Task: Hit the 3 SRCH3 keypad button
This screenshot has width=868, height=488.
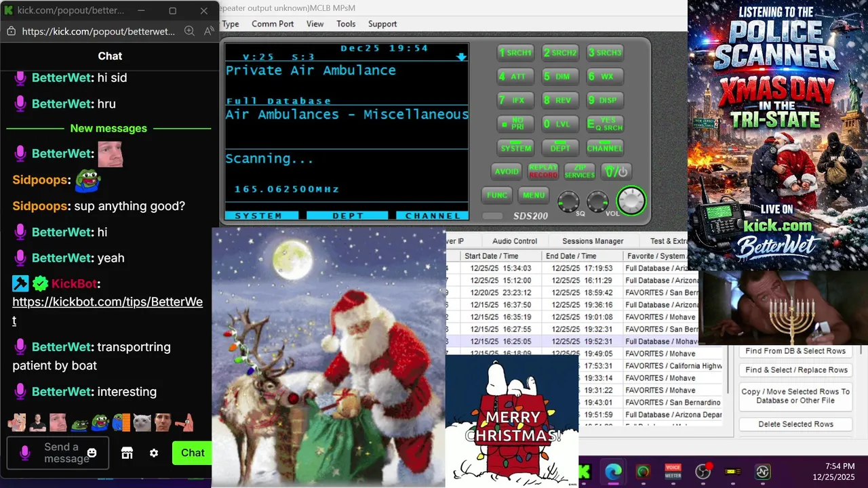Action: (605, 52)
